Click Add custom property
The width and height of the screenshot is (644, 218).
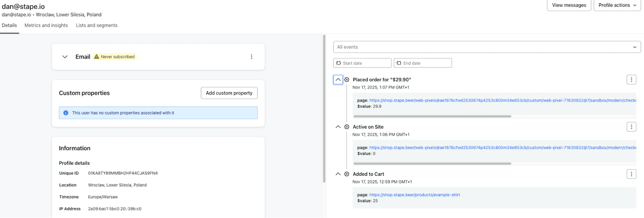click(229, 93)
